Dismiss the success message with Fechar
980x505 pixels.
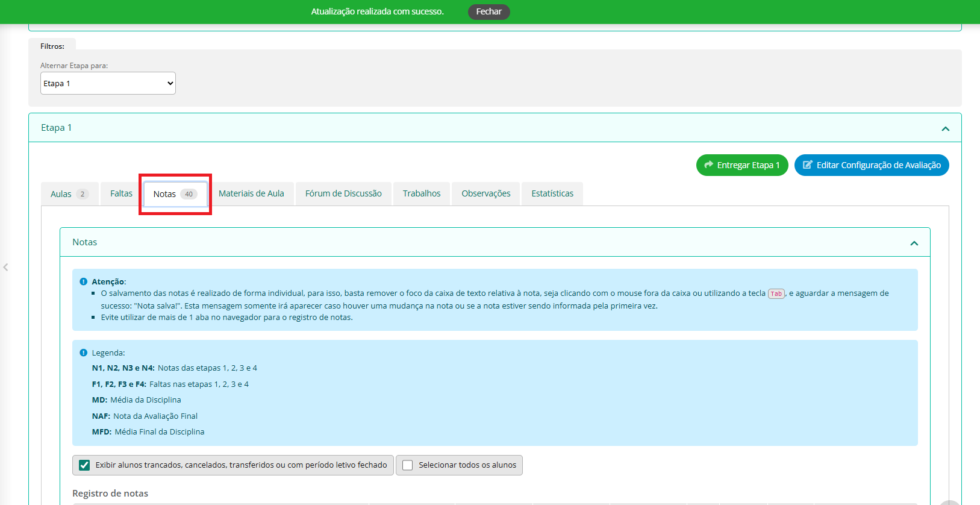click(488, 11)
